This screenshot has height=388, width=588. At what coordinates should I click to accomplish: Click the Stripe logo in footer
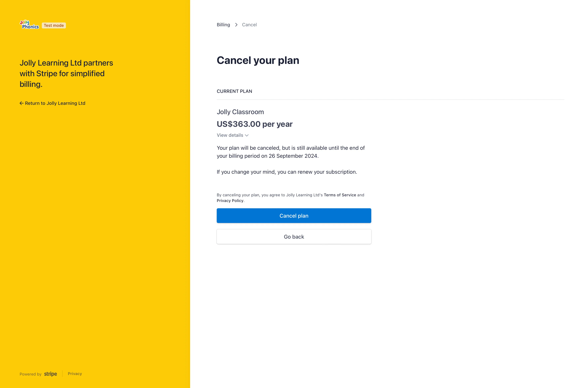pyautogui.click(x=50, y=374)
